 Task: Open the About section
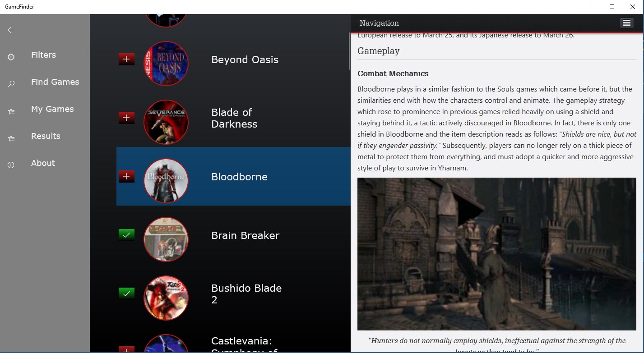point(43,163)
